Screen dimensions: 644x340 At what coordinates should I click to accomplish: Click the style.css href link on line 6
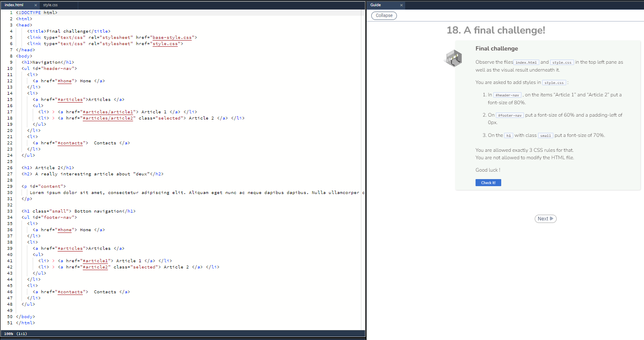tap(165, 43)
